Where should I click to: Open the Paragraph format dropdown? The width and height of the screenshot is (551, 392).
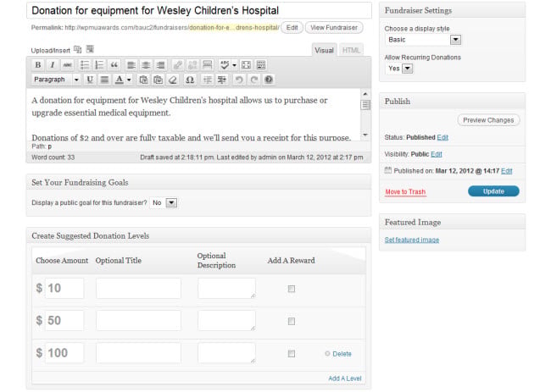click(x=56, y=80)
